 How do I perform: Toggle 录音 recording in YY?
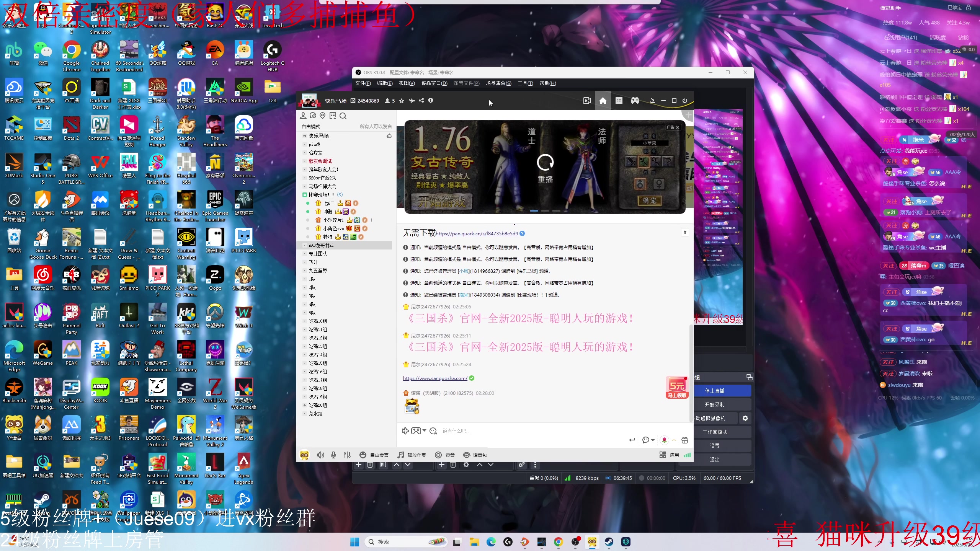[445, 455]
